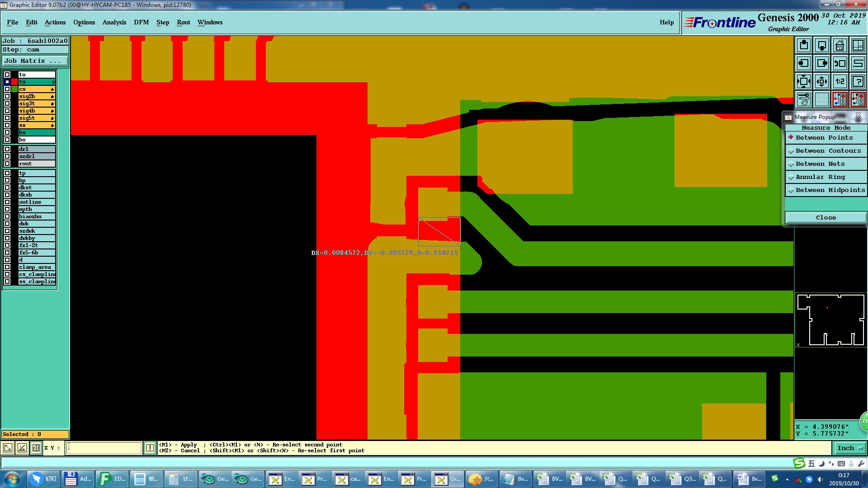Image resolution: width=868 pixels, height=488 pixels.
Task: Click the pan up arrow icon
Action: point(804,45)
